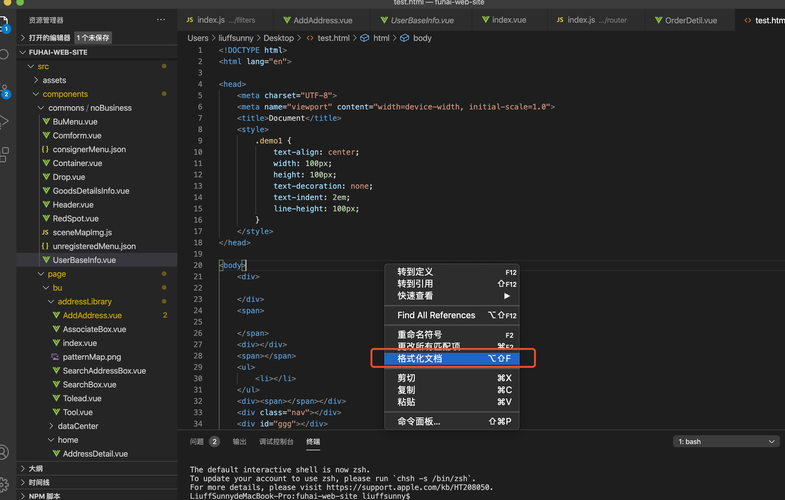Viewport: 785px width, 500px height.
Task: Choose 重命名符号 from context menu
Action: (452, 335)
